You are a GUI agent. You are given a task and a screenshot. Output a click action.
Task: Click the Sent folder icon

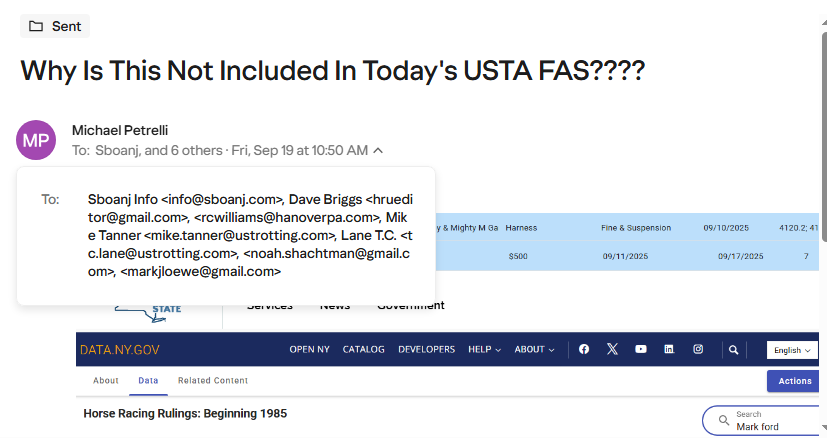36,26
